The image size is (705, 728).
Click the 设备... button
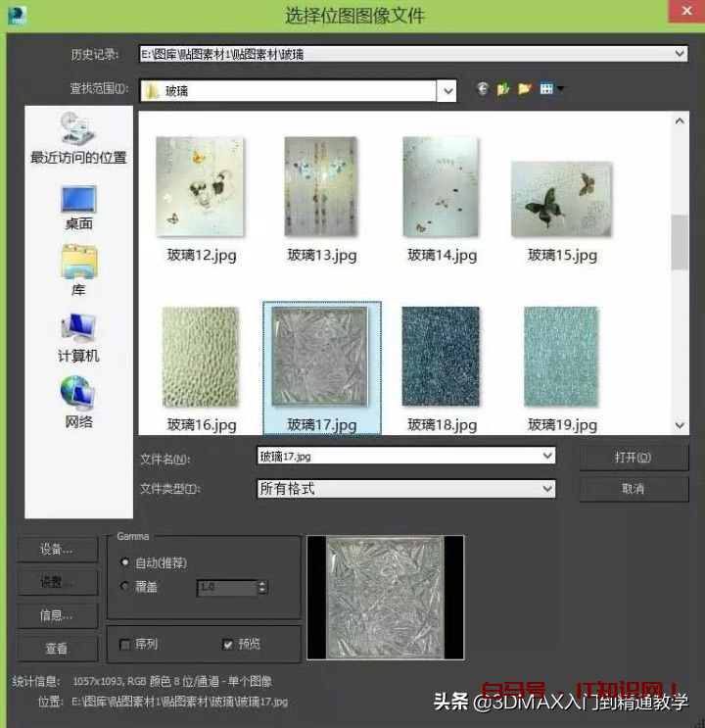point(57,550)
